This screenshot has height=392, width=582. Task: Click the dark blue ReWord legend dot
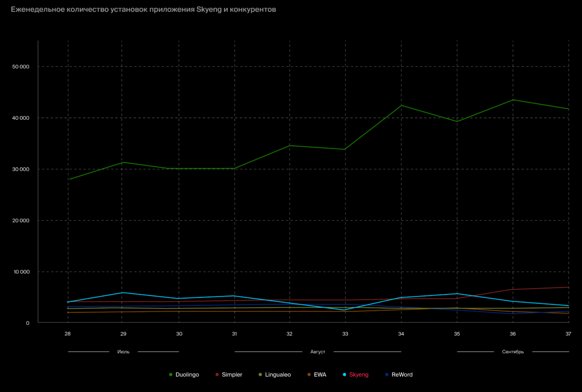pos(387,375)
